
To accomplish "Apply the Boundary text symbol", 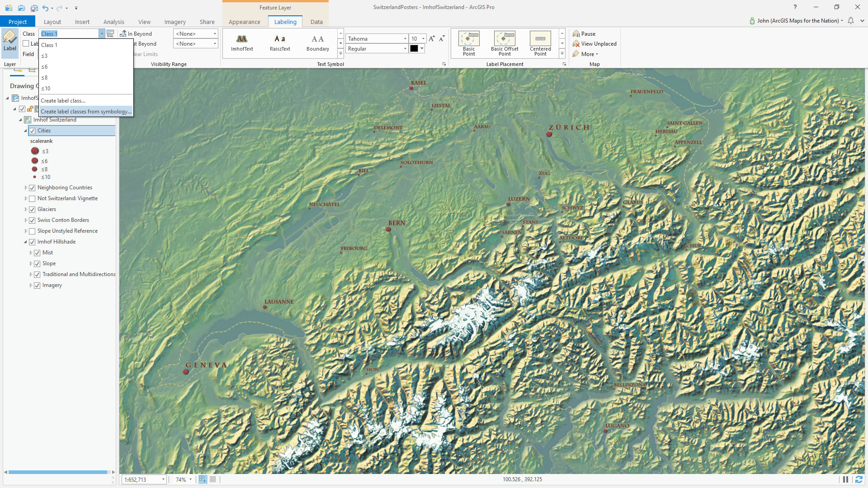I will [318, 43].
